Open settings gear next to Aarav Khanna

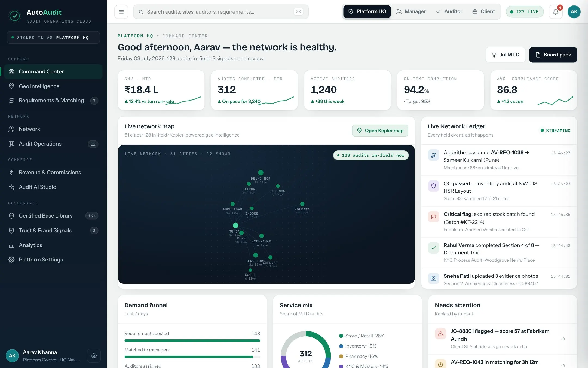pos(94,356)
